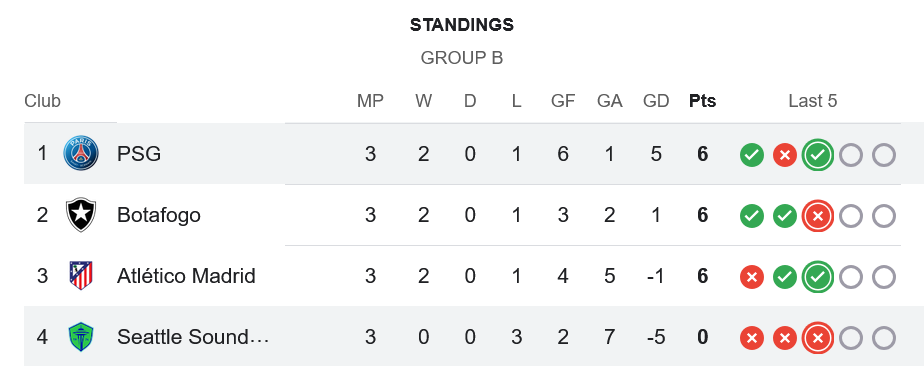Click the GROUP B heading

(462, 58)
